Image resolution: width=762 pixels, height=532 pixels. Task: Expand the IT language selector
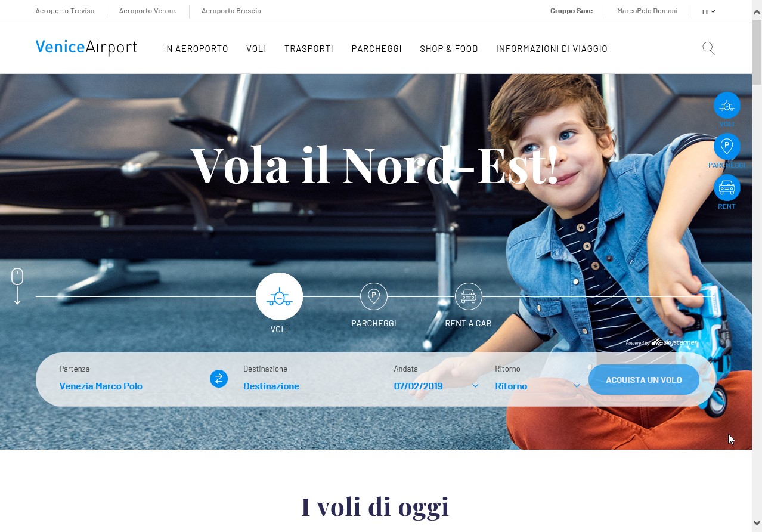[x=708, y=11]
